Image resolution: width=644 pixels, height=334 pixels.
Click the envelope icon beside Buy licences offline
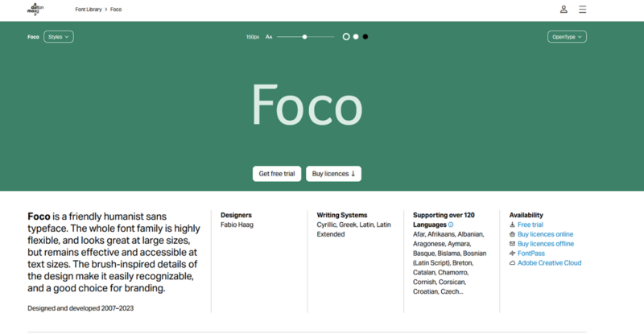(512, 244)
